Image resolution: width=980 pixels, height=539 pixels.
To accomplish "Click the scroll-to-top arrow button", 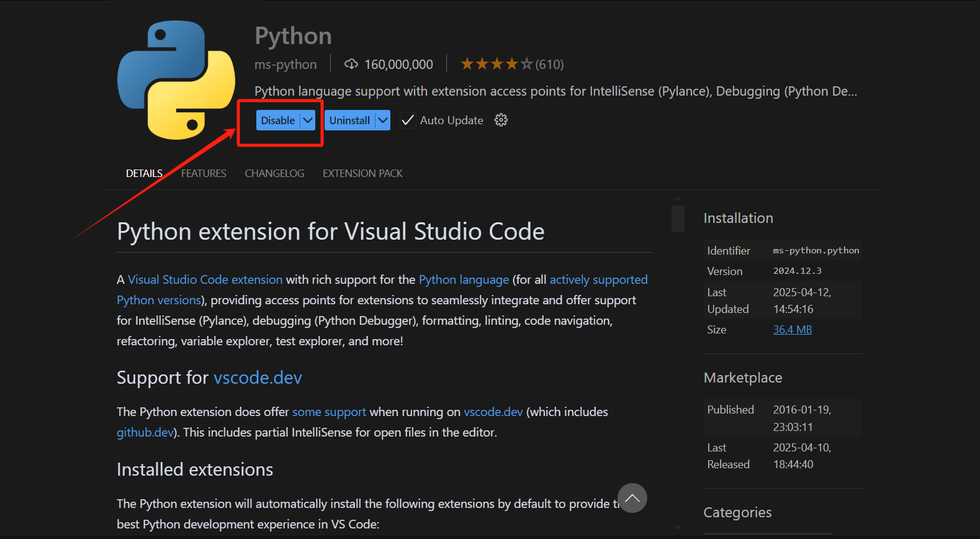I will pyautogui.click(x=632, y=498).
